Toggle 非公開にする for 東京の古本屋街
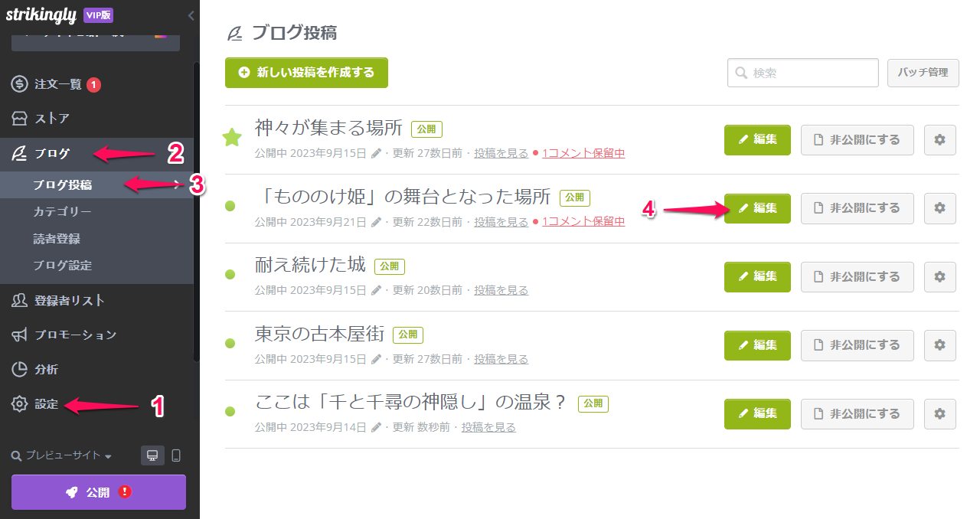This screenshot has width=980, height=519. point(857,345)
